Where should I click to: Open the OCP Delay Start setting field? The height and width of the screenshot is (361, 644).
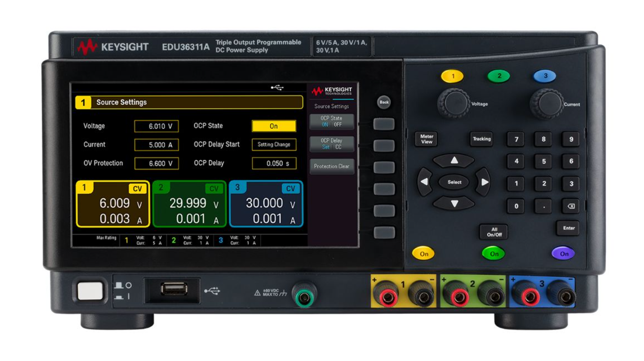click(274, 144)
